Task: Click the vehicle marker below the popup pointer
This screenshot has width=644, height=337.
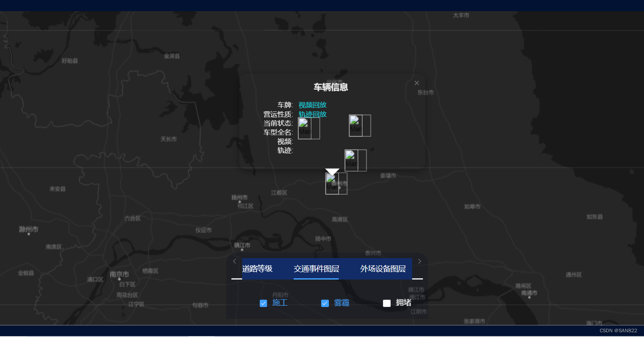Action: (336, 184)
